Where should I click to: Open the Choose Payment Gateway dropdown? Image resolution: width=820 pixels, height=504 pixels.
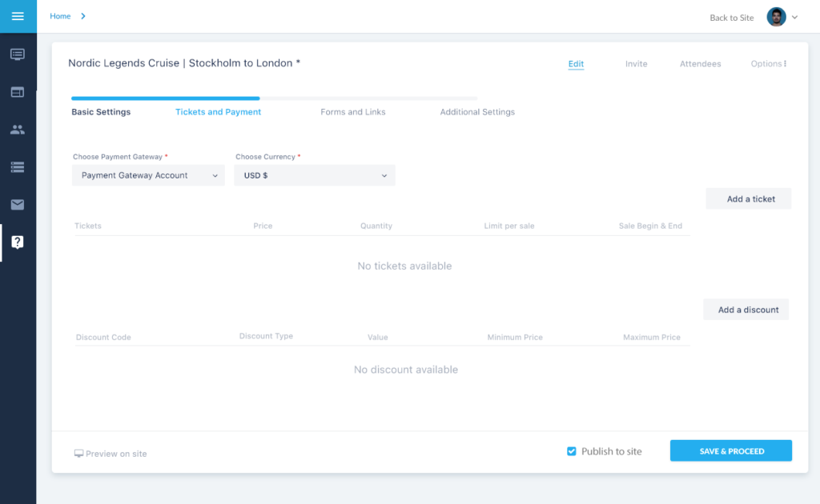tap(148, 175)
